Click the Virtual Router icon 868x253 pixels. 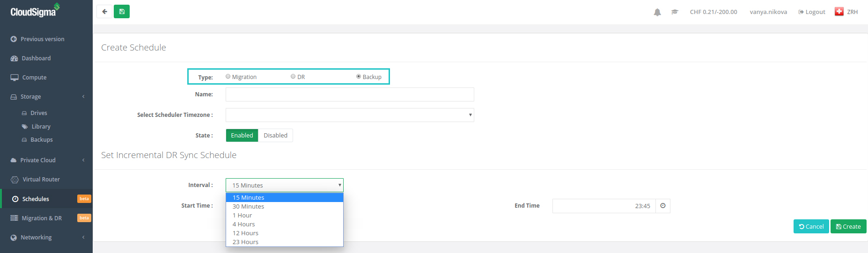[15, 180]
